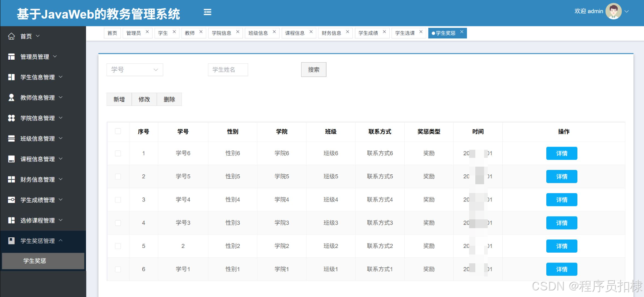Open 详情 for the 学号1 row

point(562,269)
